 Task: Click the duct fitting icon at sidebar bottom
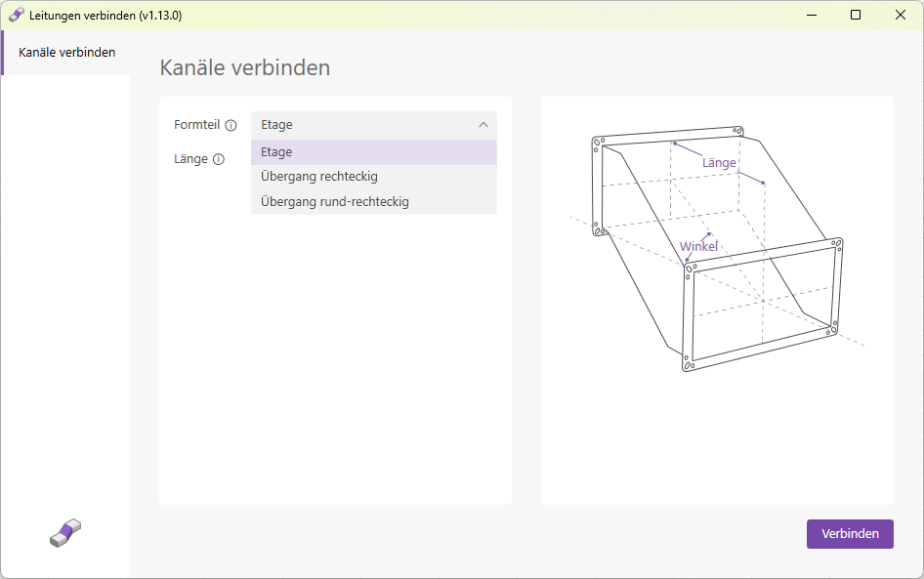point(64,532)
